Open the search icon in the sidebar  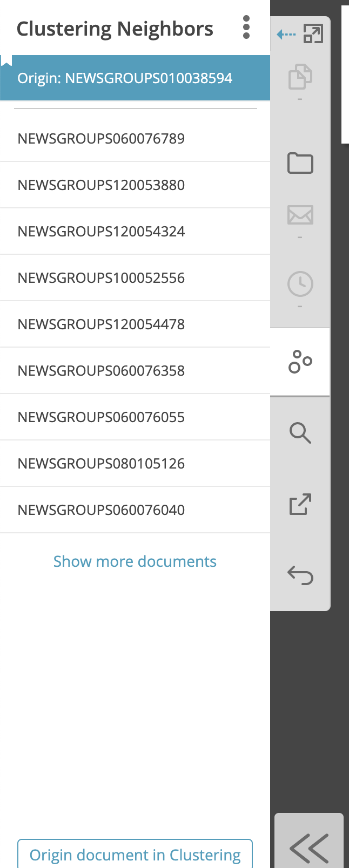click(x=300, y=433)
